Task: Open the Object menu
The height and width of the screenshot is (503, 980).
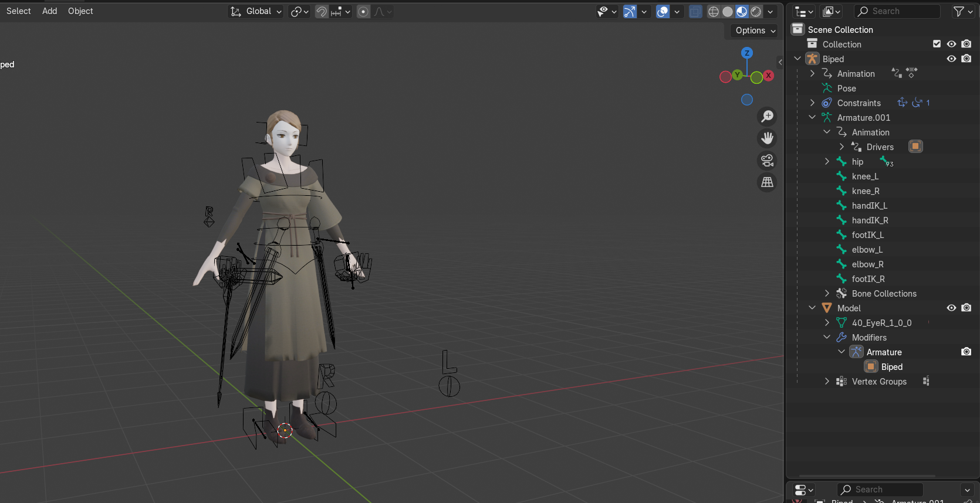Action: 80,11
